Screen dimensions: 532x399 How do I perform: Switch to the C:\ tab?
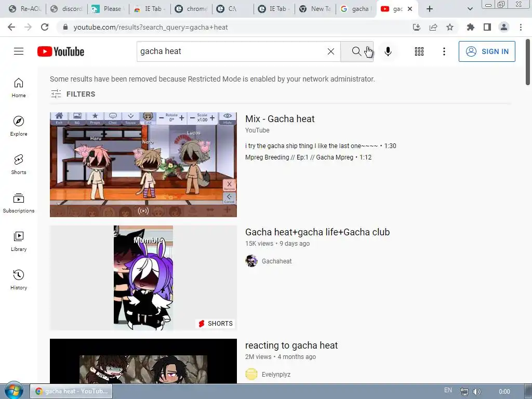233,9
